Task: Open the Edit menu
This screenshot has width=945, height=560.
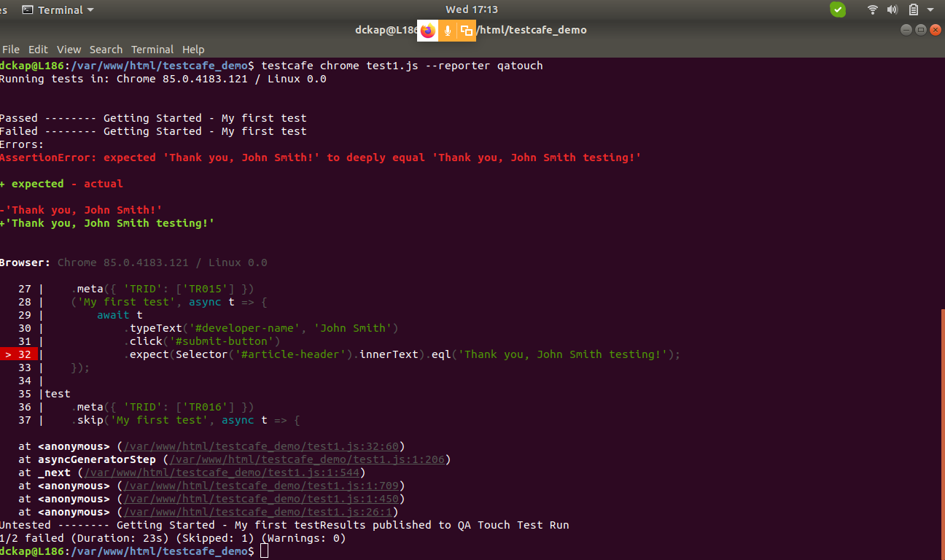Action: [38, 50]
